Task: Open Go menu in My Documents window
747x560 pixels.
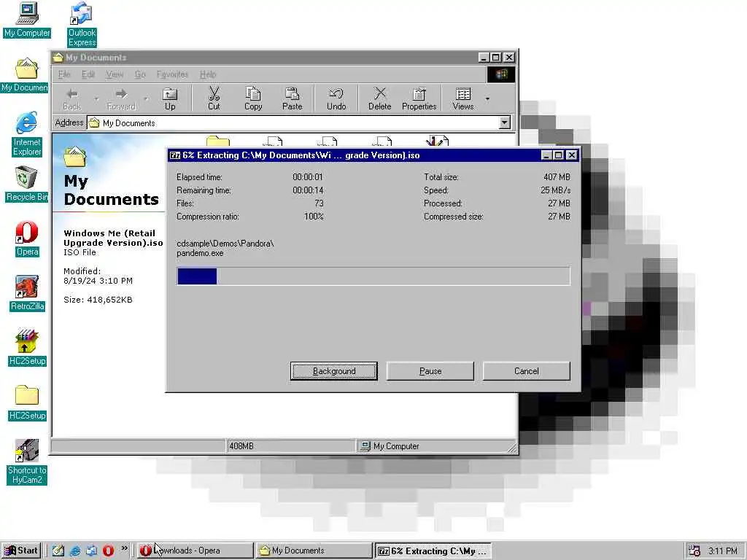Action: (x=140, y=74)
